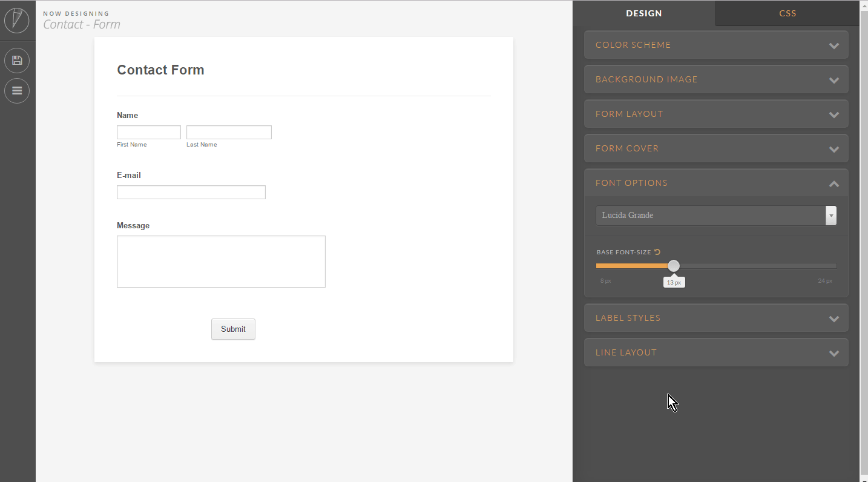This screenshot has height=482, width=868.
Task: Click the First Name sublabel text
Action: pyautogui.click(x=132, y=145)
